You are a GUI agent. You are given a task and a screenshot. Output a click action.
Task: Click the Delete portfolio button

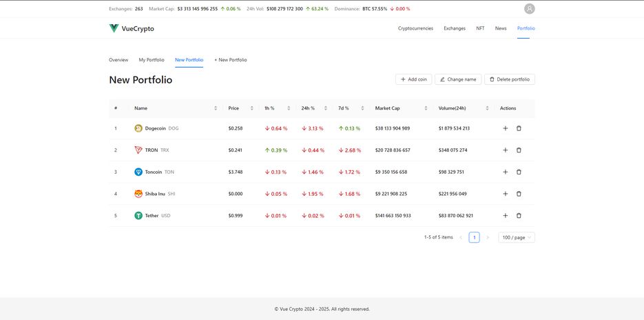pos(510,79)
